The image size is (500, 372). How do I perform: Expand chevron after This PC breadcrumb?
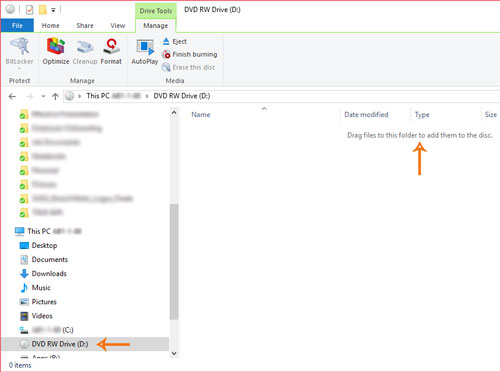tap(147, 96)
